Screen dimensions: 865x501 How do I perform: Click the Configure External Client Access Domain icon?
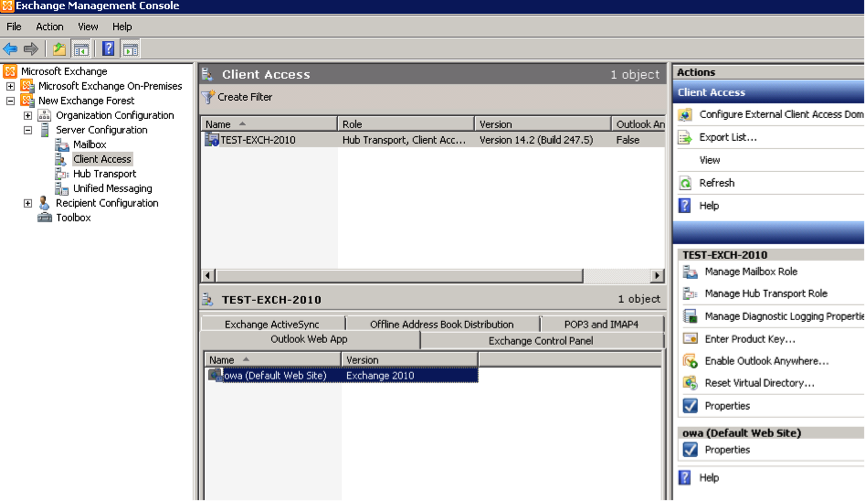pos(685,115)
